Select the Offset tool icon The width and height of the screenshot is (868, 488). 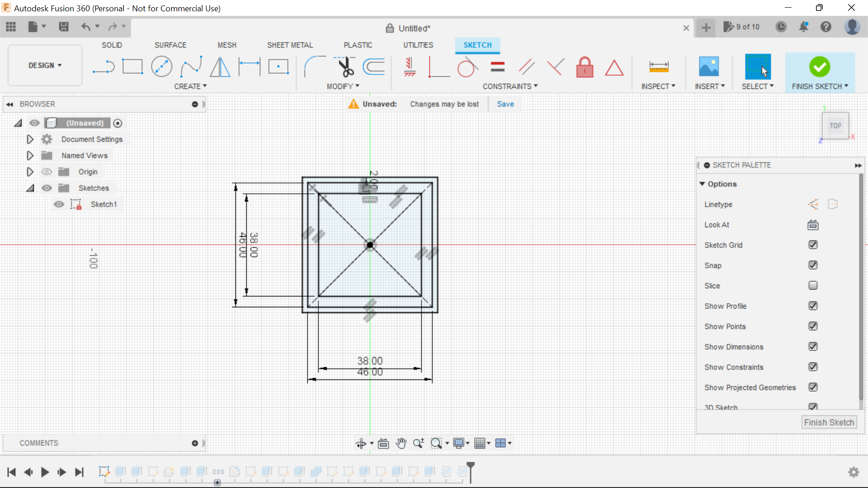tap(374, 67)
